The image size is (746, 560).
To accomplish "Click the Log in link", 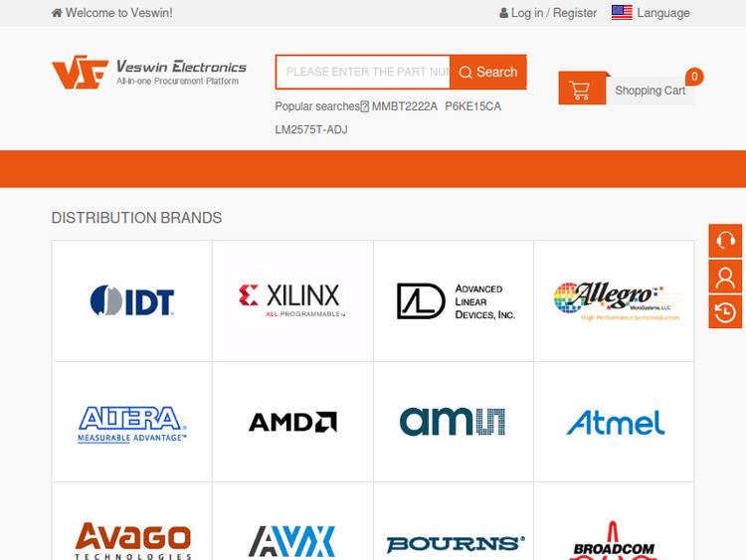I will point(526,13).
